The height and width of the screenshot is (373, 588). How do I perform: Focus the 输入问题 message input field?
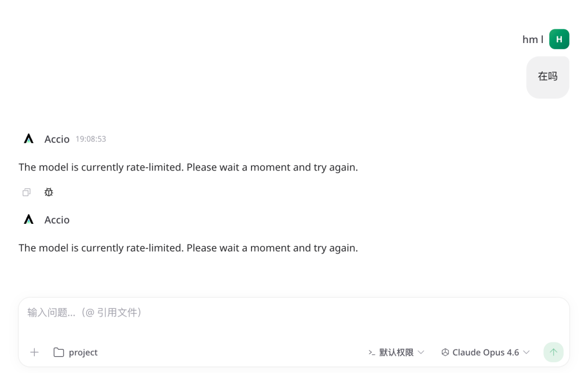pyautogui.click(x=218, y=313)
